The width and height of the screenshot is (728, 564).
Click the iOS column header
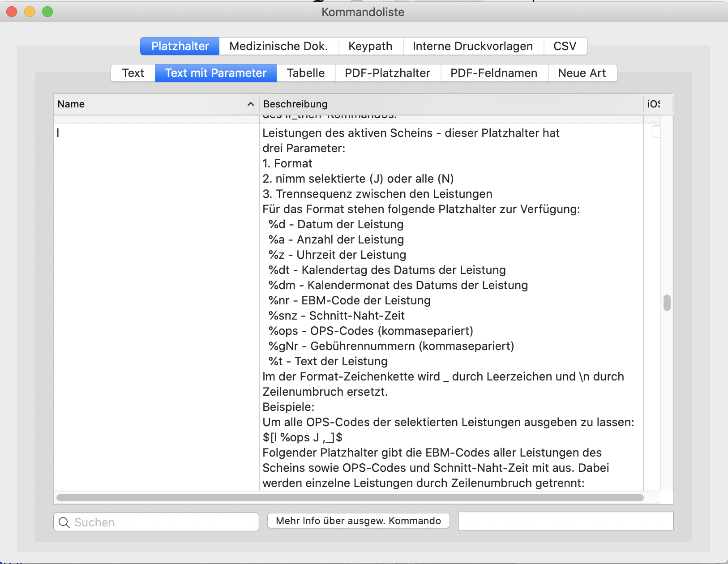(x=654, y=104)
